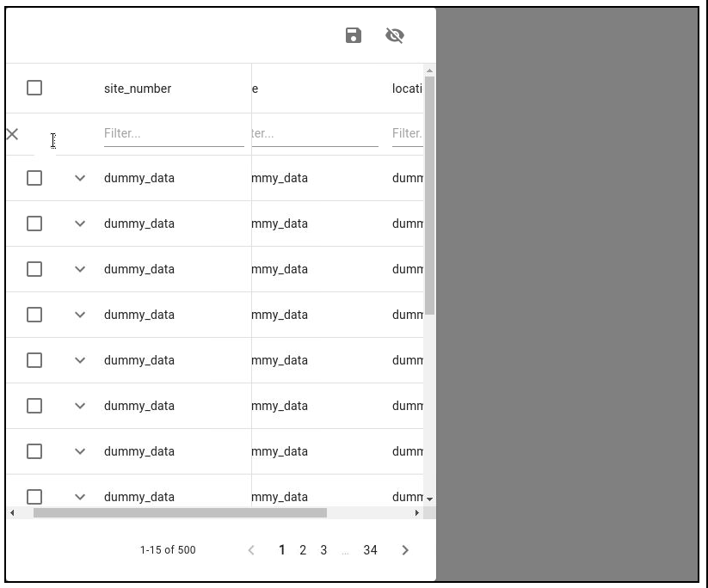708x588 pixels.
Task: Expand the third dummy_data row
Action: [80, 269]
